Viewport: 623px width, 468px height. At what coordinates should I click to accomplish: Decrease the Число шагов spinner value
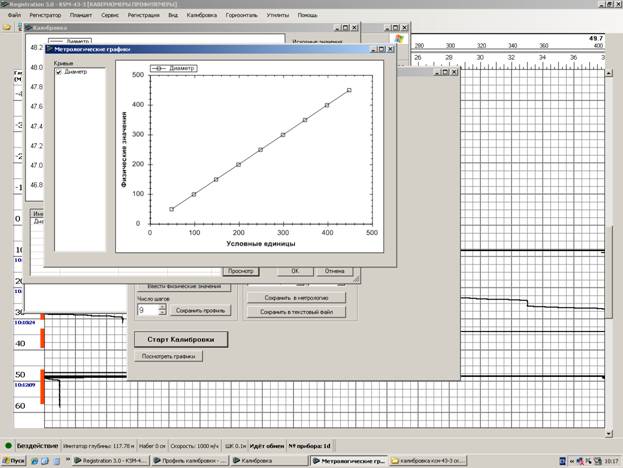[x=162, y=313]
